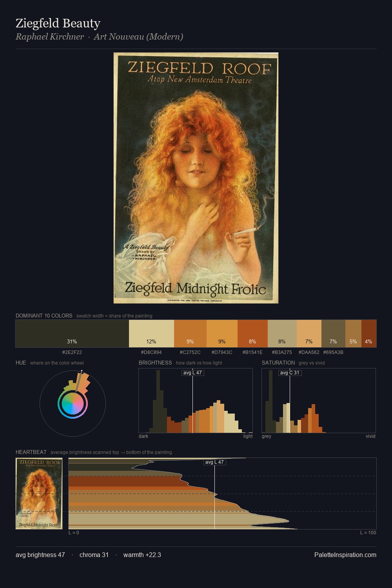Image resolution: width=392 pixels, height=588 pixels.
Task: Click the 'dark' axis label
Action: pos(143,436)
